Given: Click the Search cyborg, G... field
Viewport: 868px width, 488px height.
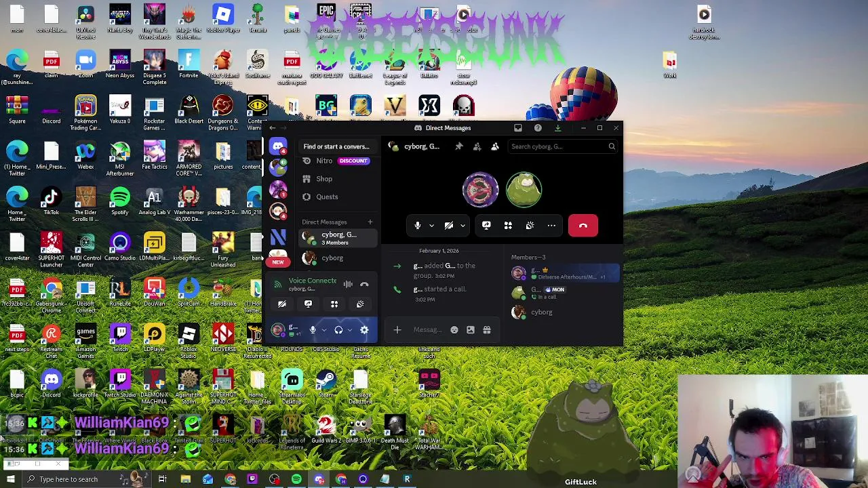Looking at the screenshot, I should (x=563, y=146).
